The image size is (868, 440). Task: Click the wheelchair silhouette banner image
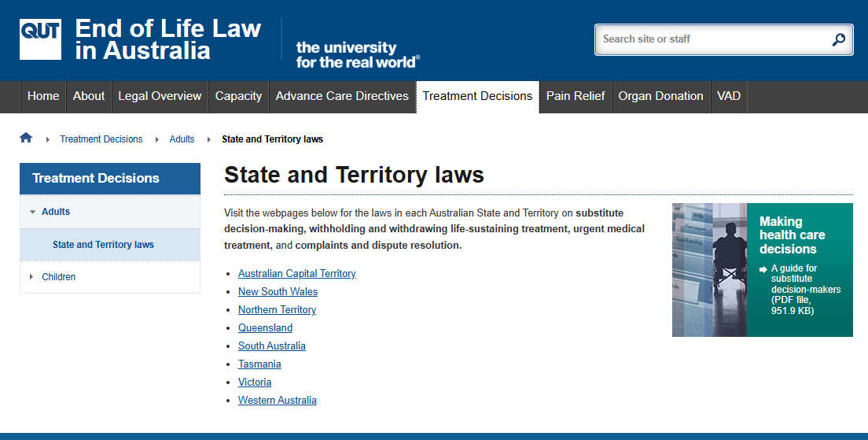(x=710, y=270)
